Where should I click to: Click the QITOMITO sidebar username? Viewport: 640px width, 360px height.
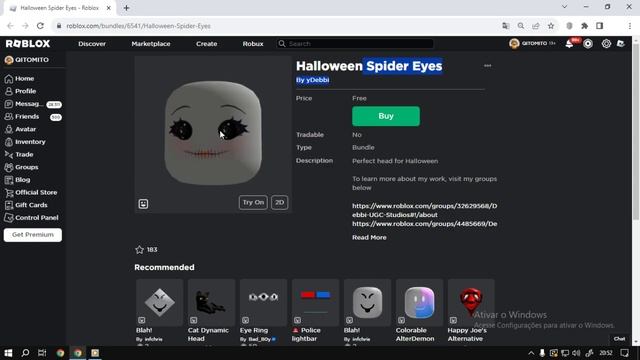point(32,60)
